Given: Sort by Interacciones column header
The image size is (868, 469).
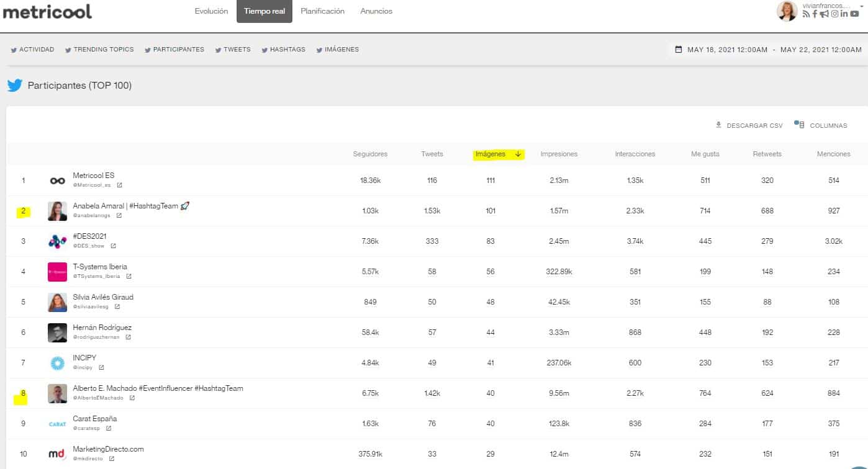Looking at the screenshot, I should coord(635,154).
